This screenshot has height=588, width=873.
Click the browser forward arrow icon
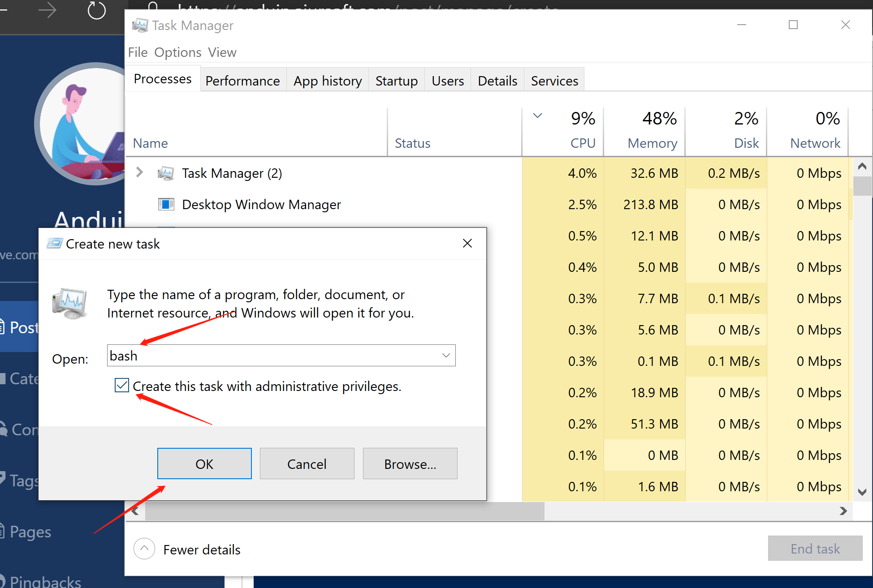[48, 10]
